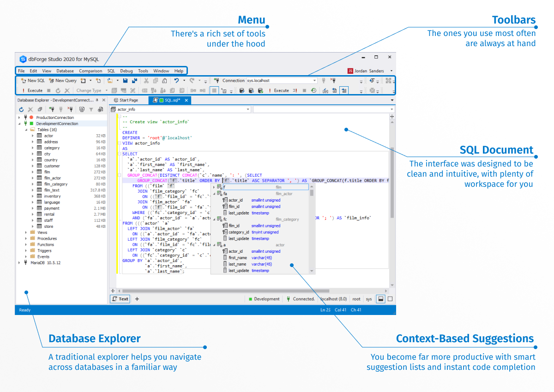Viewport: 554px width, 392px height.
Task: Click the editor vertical scrollbar
Action: click(392, 182)
